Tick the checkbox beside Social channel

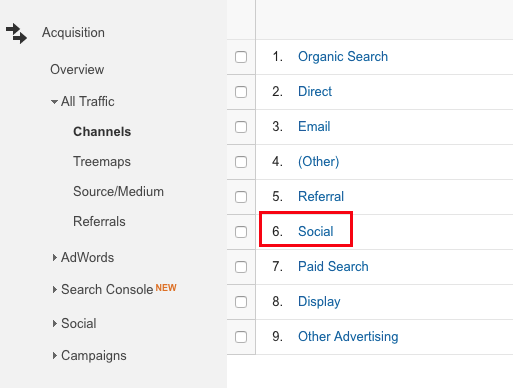pyautogui.click(x=241, y=232)
